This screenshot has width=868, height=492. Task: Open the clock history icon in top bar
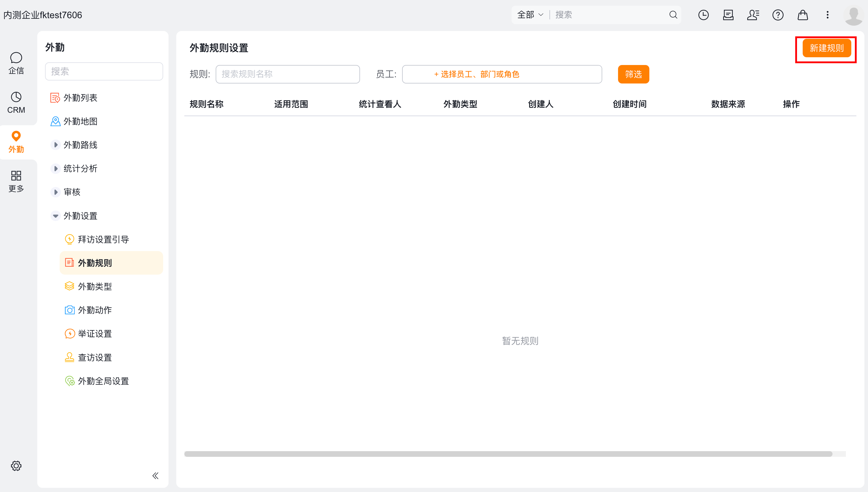pos(703,15)
